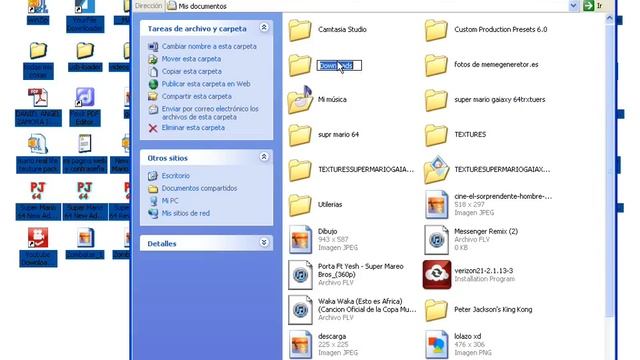The width and height of the screenshot is (640, 360).
Task: Collapse the Otros sitios panel
Action: point(264,157)
